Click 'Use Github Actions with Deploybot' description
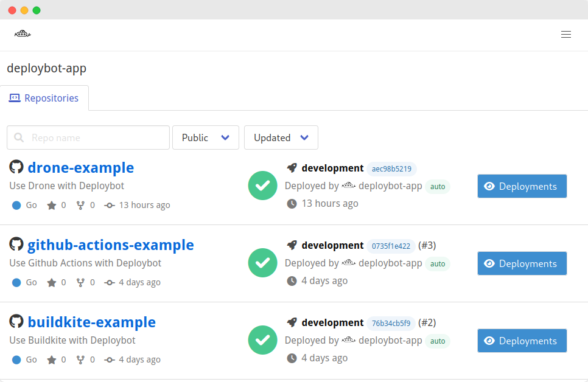This screenshot has height=382, width=588. point(85,263)
